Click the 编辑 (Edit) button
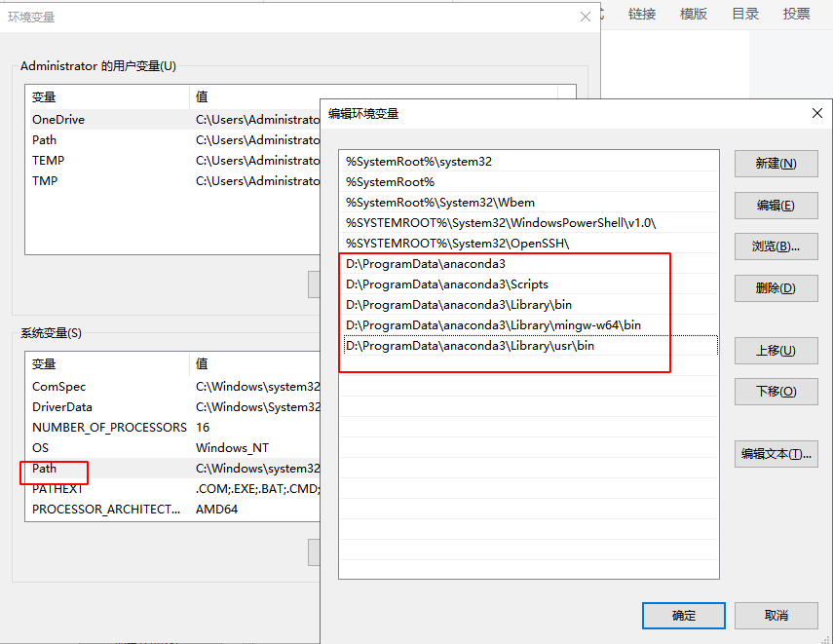Viewport: 833px width, 644px height. coord(776,205)
